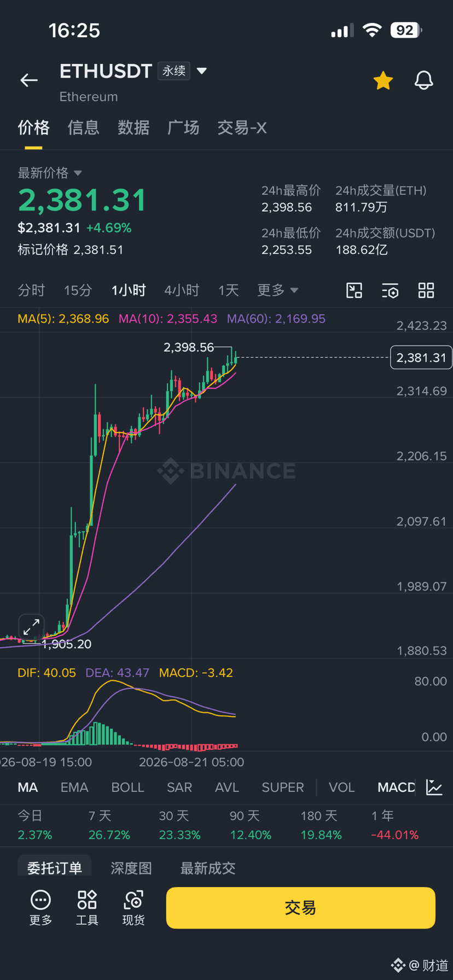Enable the SUPER indicator
The image size is (453, 980).
tap(283, 787)
